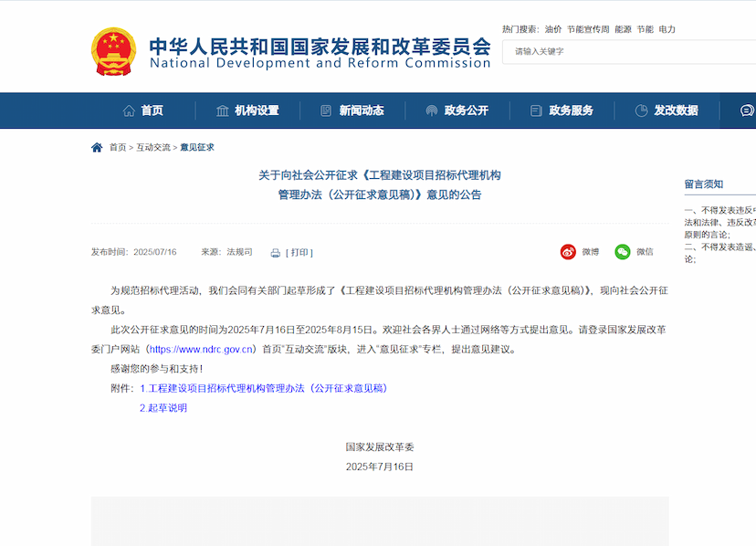Open the 发改数据 menu
The width and height of the screenshot is (756, 546).
coord(676,111)
